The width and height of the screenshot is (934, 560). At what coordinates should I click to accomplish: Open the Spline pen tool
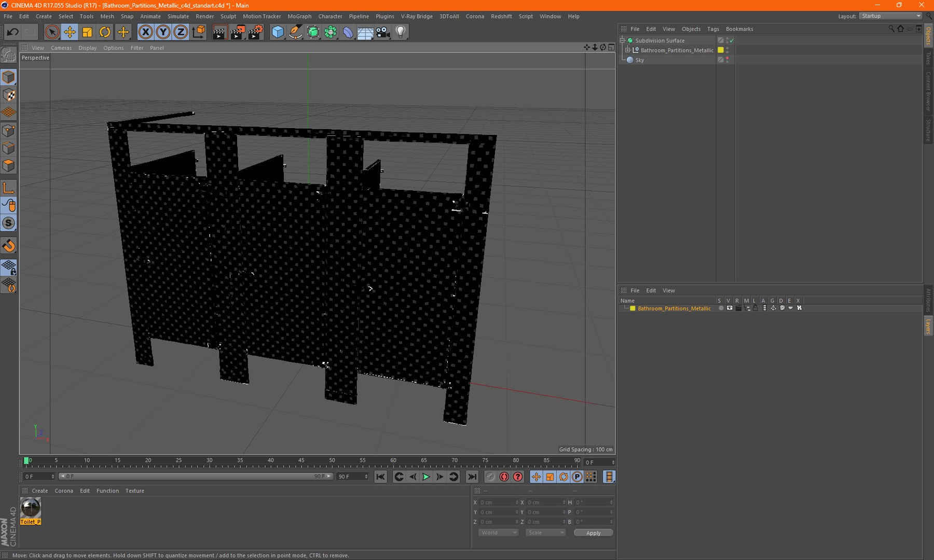[x=295, y=32]
